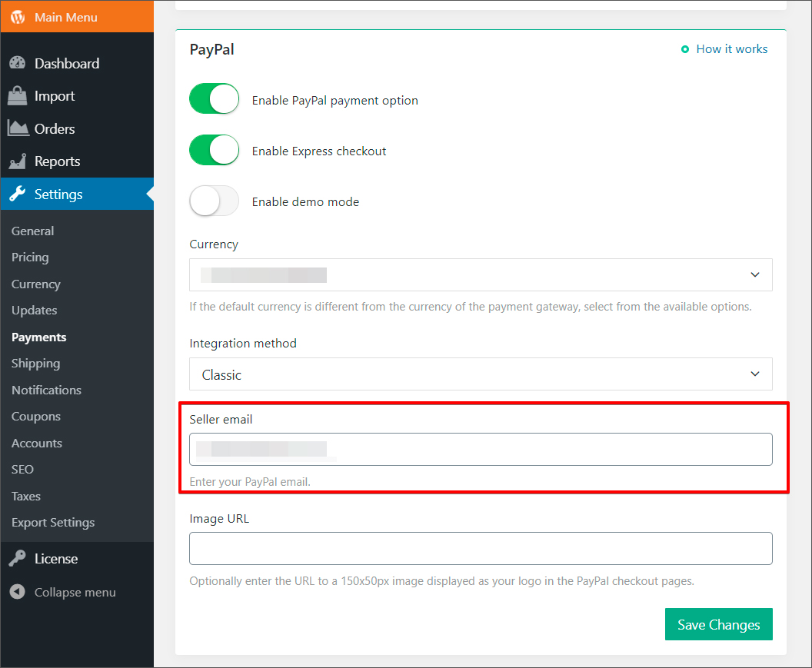This screenshot has height=668, width=812.
Task: Open Export Settings submenu
Action: click(53, 523)
